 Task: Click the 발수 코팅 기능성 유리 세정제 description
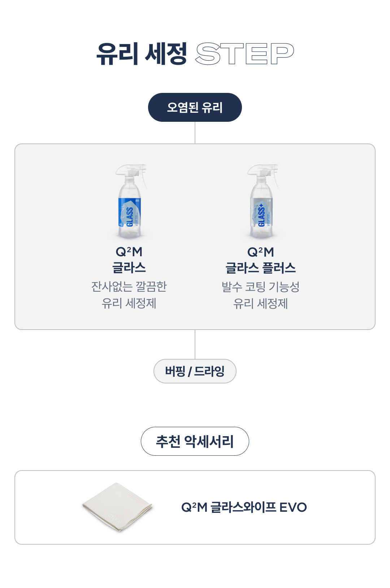coord(261,295)
